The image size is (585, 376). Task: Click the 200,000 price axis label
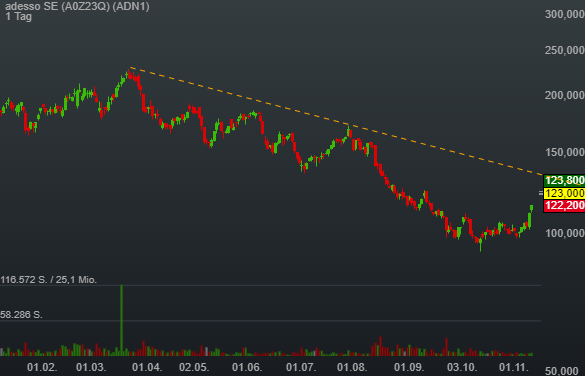coord(564,95)
